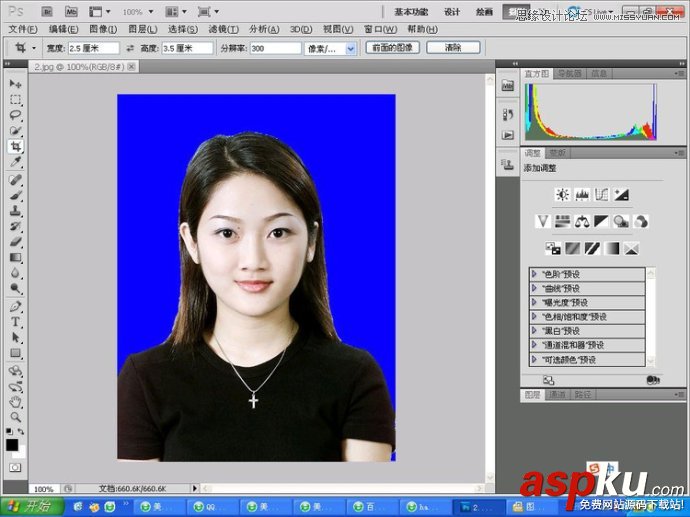Add an Exposure adjustment
This screenshot has width=690, height=517.
click(621, 194)
